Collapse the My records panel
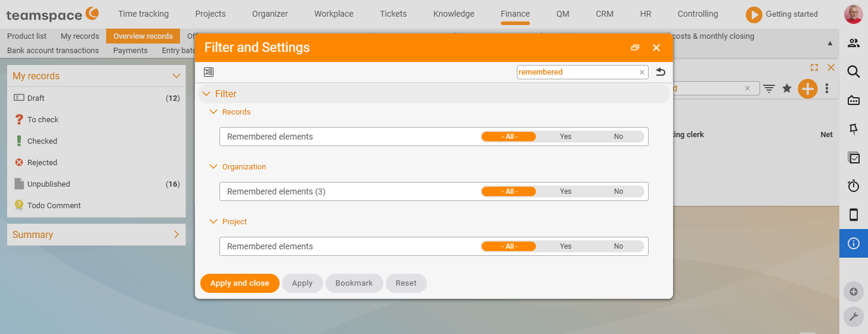Image resolution: width=868 pixels, height=334 pixels. 176,76
